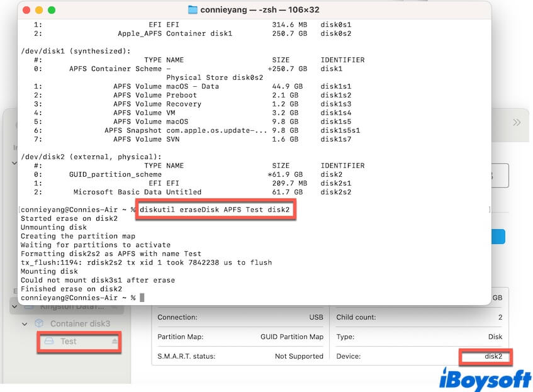Screen dimensions: 533x392
Task: Click the Container disk3 container icon
Action: point(40,323)
